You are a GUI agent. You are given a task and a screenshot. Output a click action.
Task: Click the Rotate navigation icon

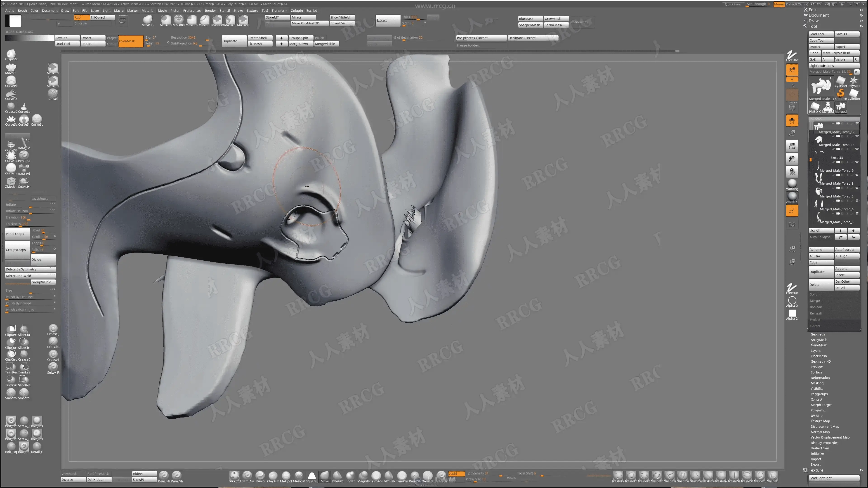(x=792, y=171)
